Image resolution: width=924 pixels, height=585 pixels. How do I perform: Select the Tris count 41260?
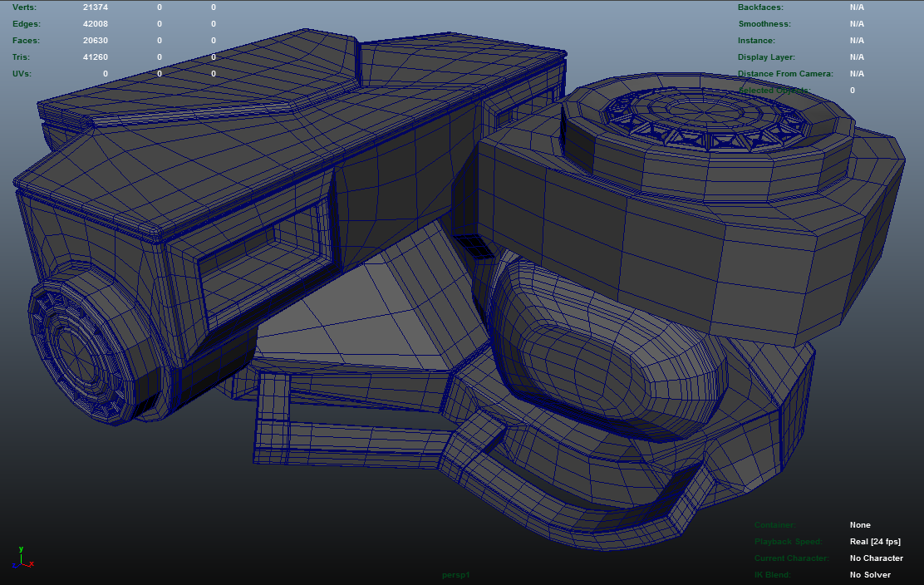[x=96, y=57]
